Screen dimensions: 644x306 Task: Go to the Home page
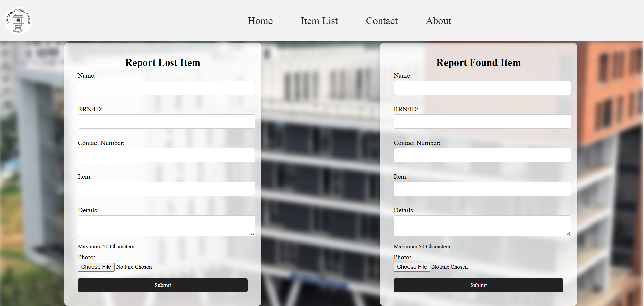pyautogui.click(x=260, y=21)
